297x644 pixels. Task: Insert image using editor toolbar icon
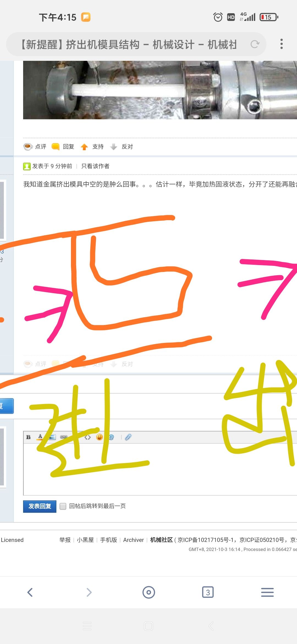(52, 437)
